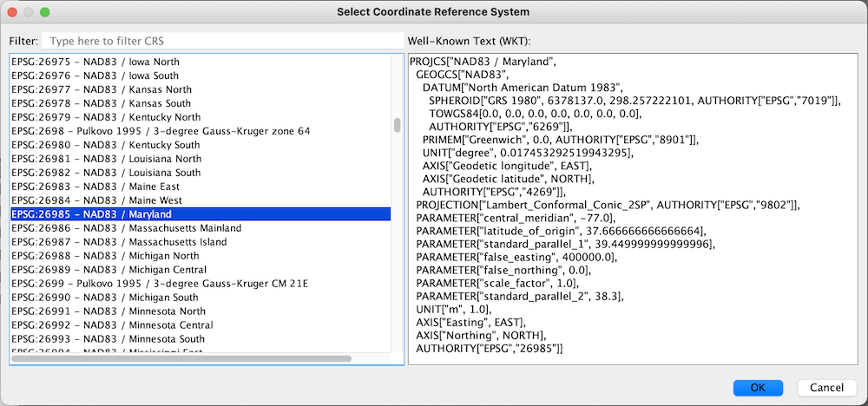This screenshot has height=406, width=868.
Task: Confirm selection with the OK button
Action: [x=758, y=388]
